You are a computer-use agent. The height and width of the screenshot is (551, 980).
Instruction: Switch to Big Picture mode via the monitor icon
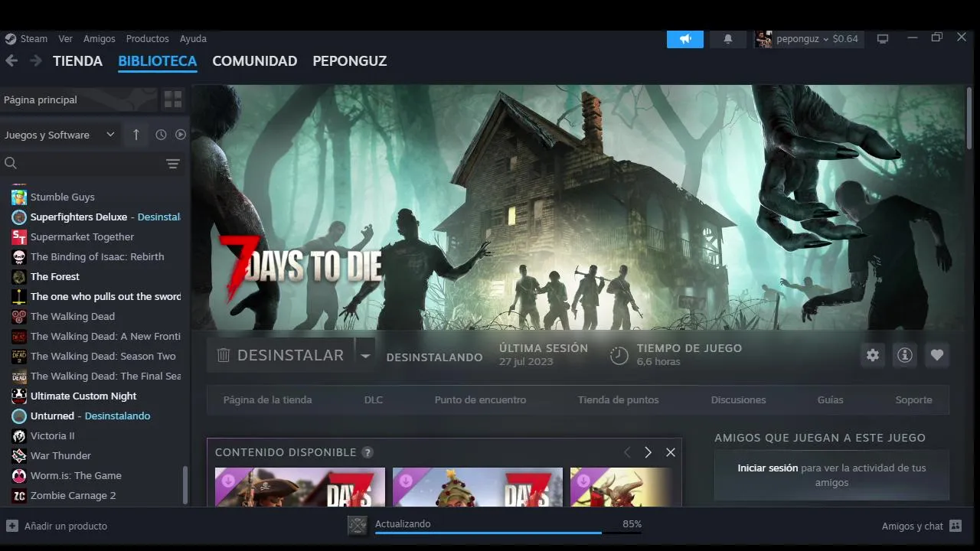pyautogui.click(x=883, y=38)
